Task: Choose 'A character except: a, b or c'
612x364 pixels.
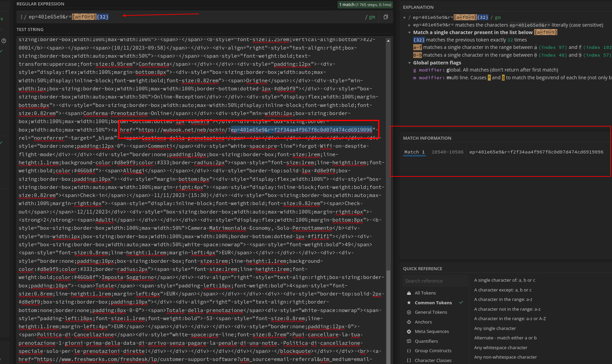Action: click(x=503, y=290)
